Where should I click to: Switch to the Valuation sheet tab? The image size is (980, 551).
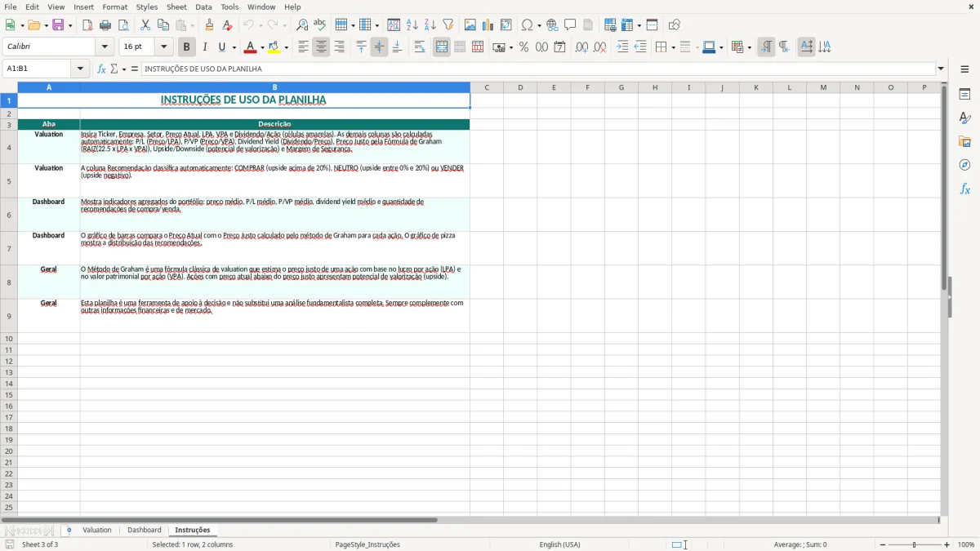tap(97, 530)
